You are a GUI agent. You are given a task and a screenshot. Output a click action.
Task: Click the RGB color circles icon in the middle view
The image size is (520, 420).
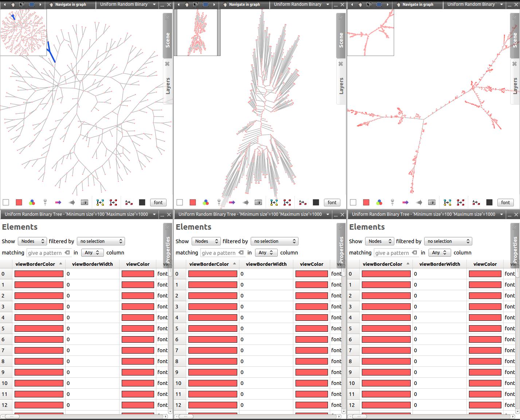206,202
